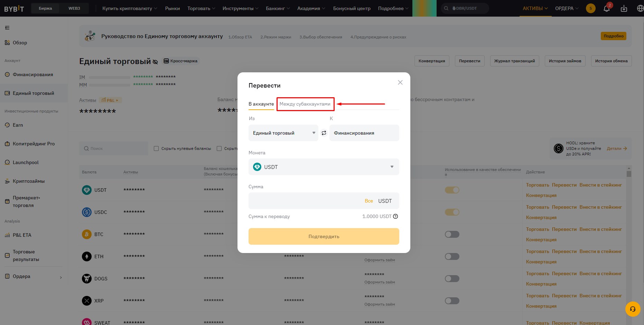
Task: Click the guide banner illustration icon
Action: pyautogui.click(x=90, y=36)
